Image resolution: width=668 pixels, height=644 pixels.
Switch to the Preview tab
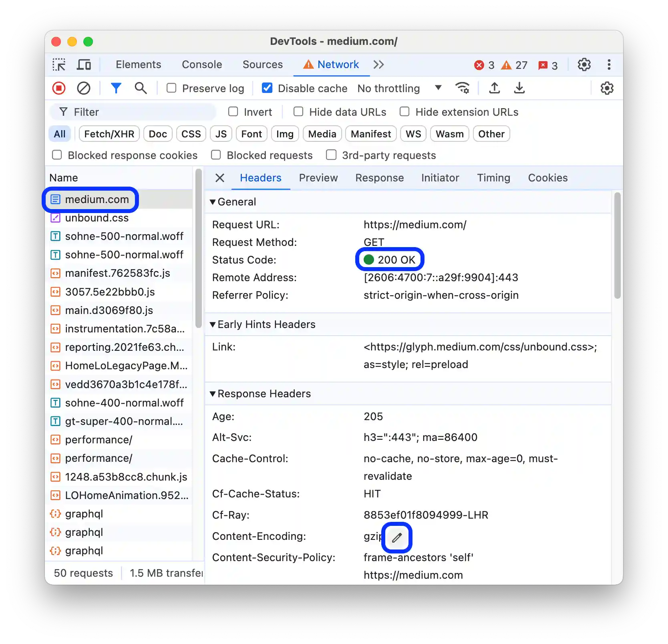[318, 178]
